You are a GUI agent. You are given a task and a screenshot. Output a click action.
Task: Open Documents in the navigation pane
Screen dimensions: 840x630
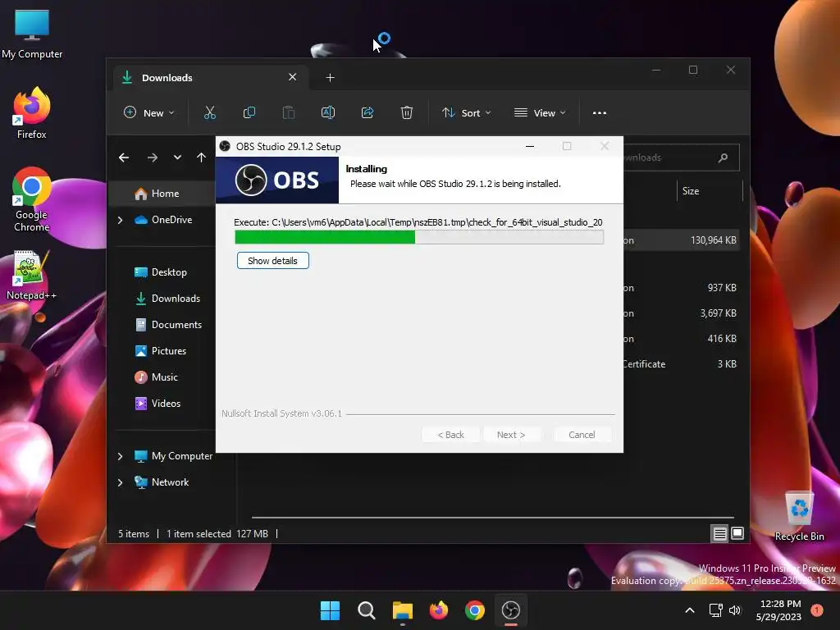click(168, 325)
